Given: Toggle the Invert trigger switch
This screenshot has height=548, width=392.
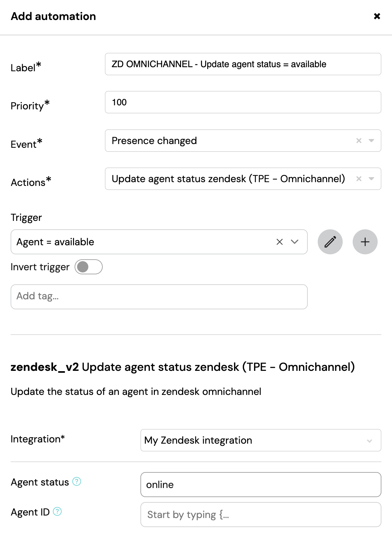Looking at the screenshot, I should pyautogui.click(x=89, y=267).
